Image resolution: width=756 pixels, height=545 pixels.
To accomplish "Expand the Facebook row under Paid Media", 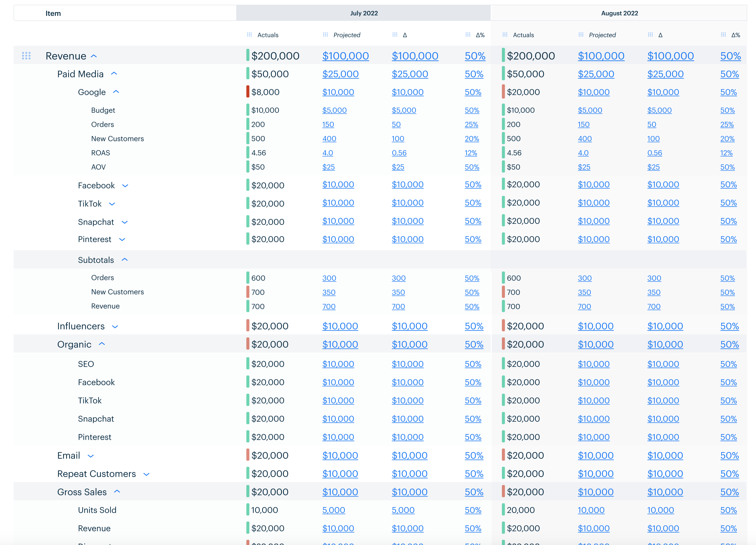I will point(125,186).
